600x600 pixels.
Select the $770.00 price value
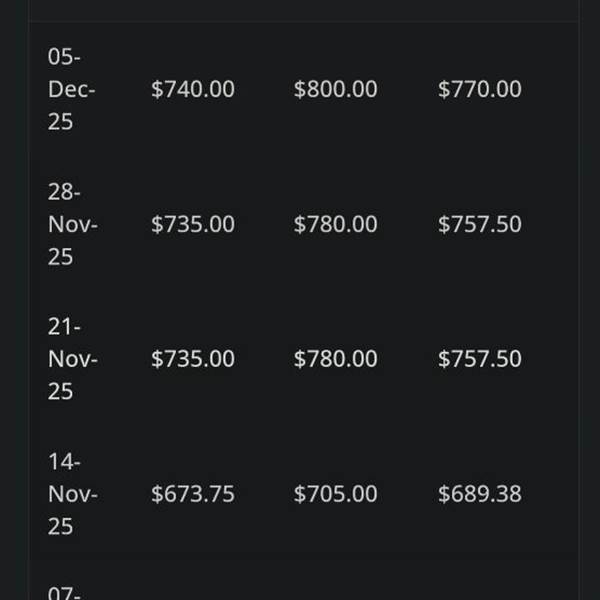(479, 89)
